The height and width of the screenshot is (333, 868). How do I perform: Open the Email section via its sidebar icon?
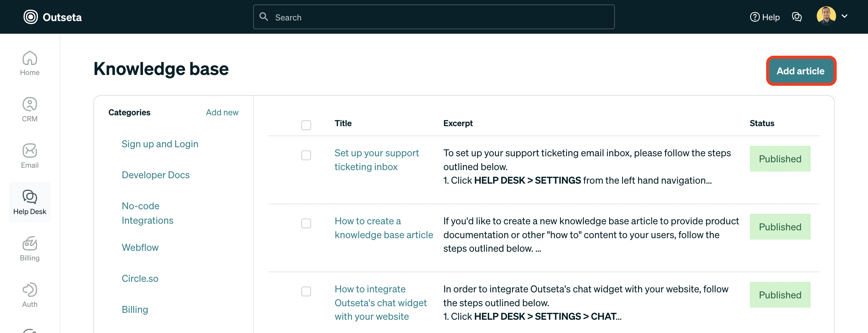click(30, 155)
